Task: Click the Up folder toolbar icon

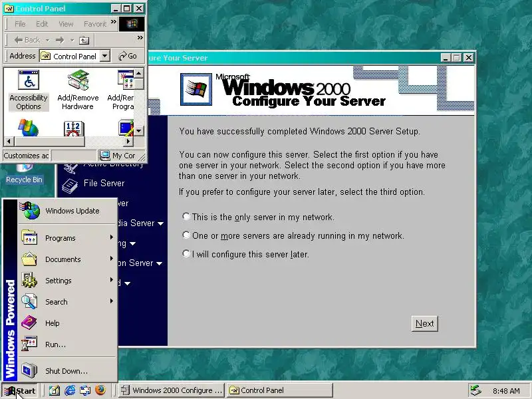Action: [84, 41]
